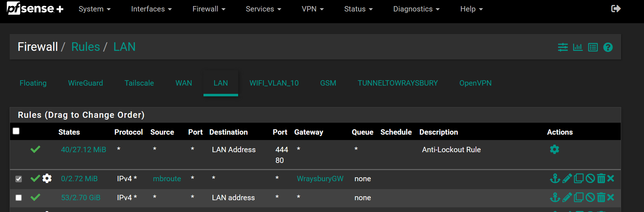Toggle the select-all rules header checkbox
This screenshot has width=644, height=212.
tap(16, 131)
